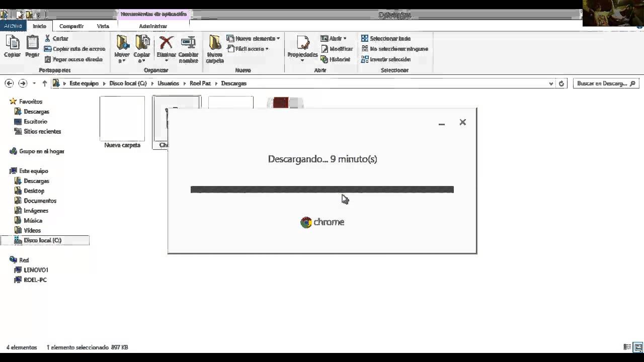Screen dimensions: 644x362
Task: Switch to the Compartir ribbon tab
Action: [x=71, y=26]
